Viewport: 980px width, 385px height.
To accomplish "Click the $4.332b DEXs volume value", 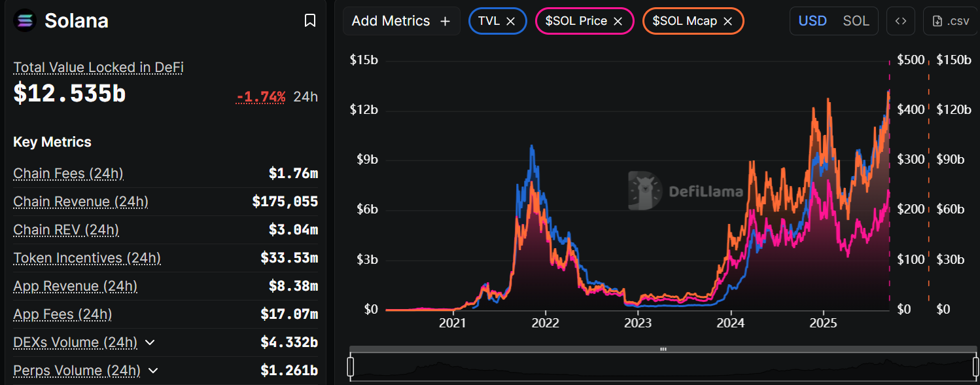I will tap(289, 342).
